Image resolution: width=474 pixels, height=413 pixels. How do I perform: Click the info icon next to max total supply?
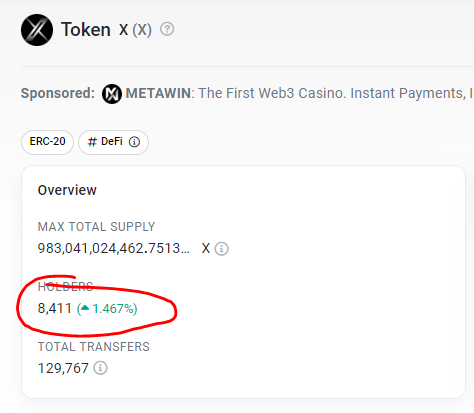(x=221, y=249)
